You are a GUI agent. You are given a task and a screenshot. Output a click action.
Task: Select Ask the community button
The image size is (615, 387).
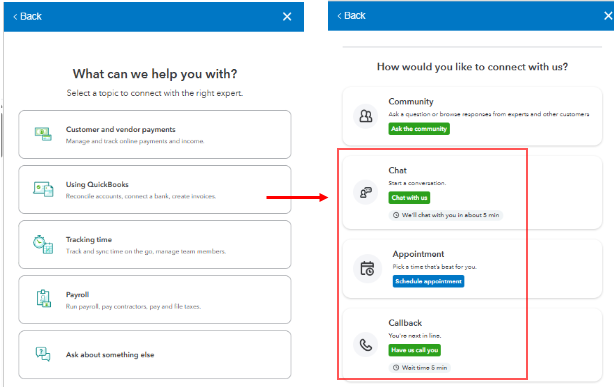(x=419, y=129)
